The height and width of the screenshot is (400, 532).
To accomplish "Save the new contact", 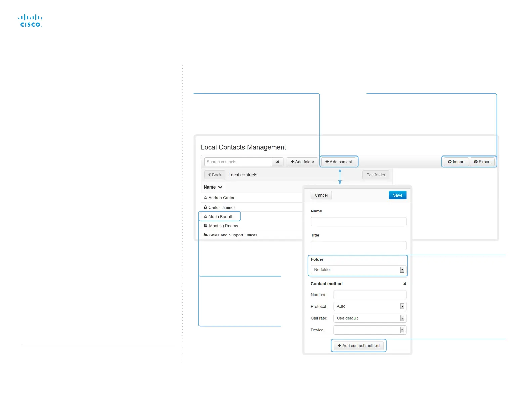I will point(397,195).
